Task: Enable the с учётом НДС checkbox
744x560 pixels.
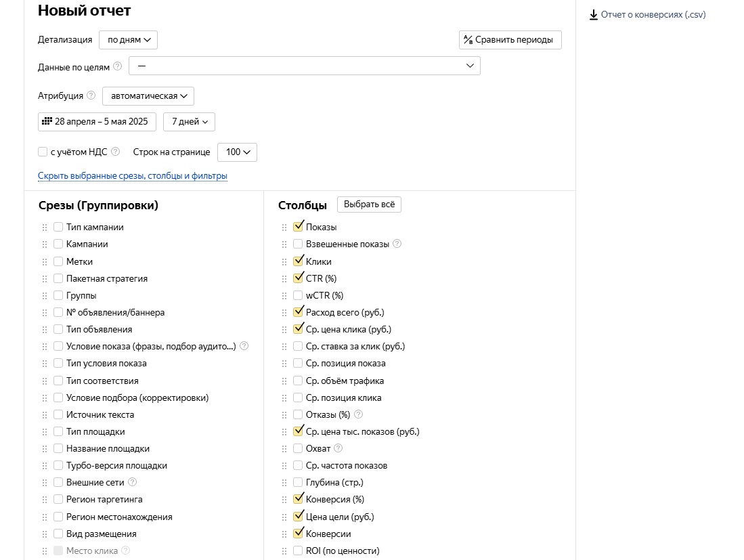Action: pyautogui.click(x=43, y=152)
